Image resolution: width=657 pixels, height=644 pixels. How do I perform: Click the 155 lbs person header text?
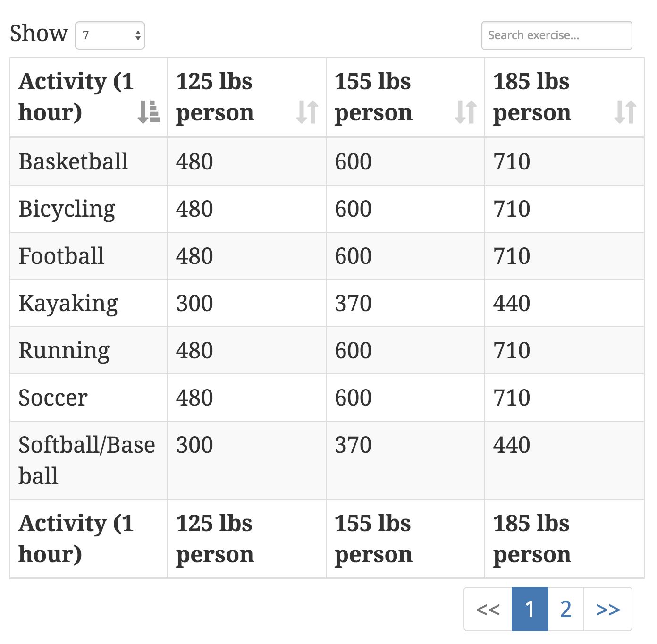coord(373,97)
